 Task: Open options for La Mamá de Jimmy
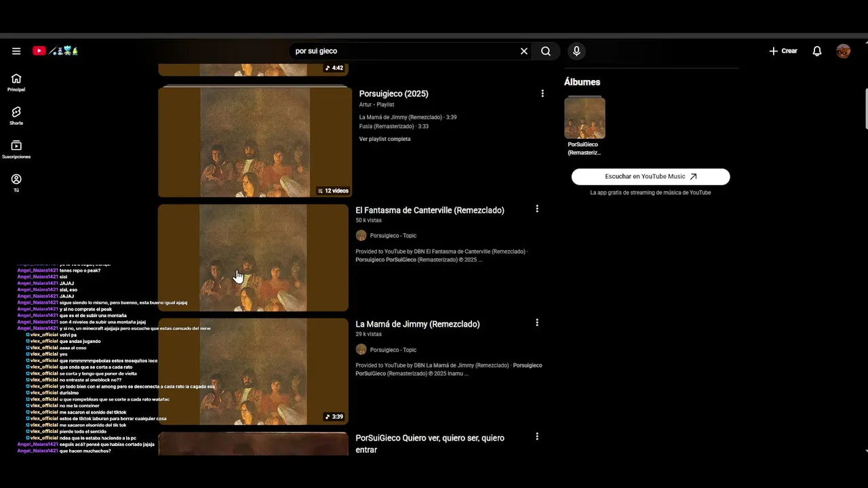537,323
